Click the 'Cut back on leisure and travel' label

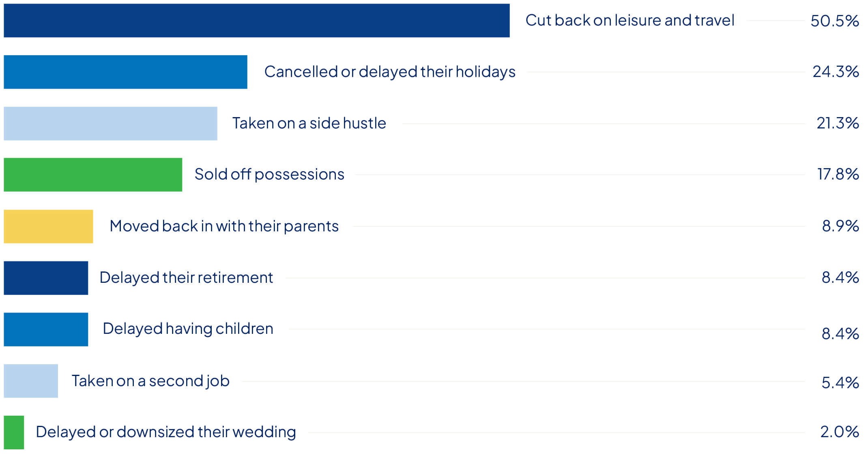[x=630, y=20]
